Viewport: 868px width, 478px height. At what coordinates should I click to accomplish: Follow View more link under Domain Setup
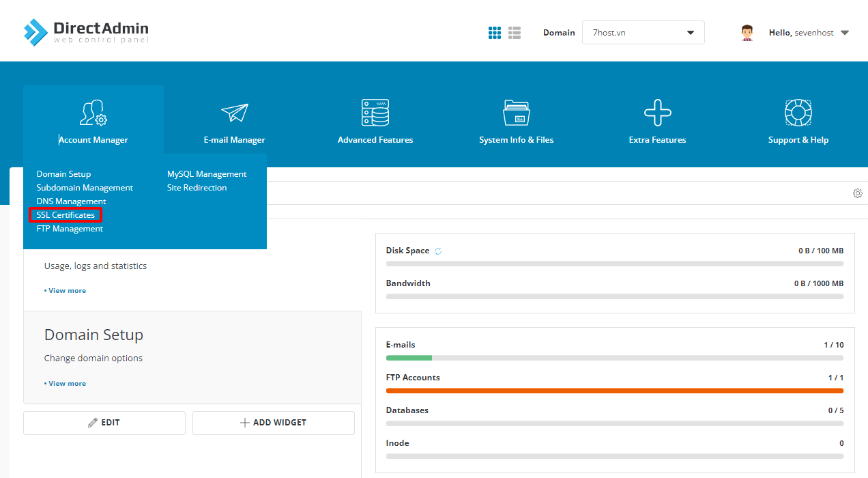pyautogui.click(x=66, y=384)
